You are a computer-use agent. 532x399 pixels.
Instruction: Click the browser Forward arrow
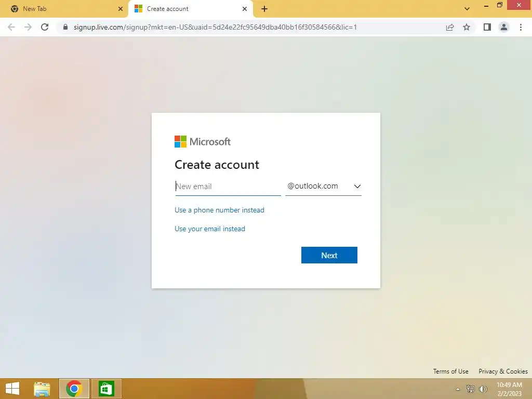[x=28, y=27]
